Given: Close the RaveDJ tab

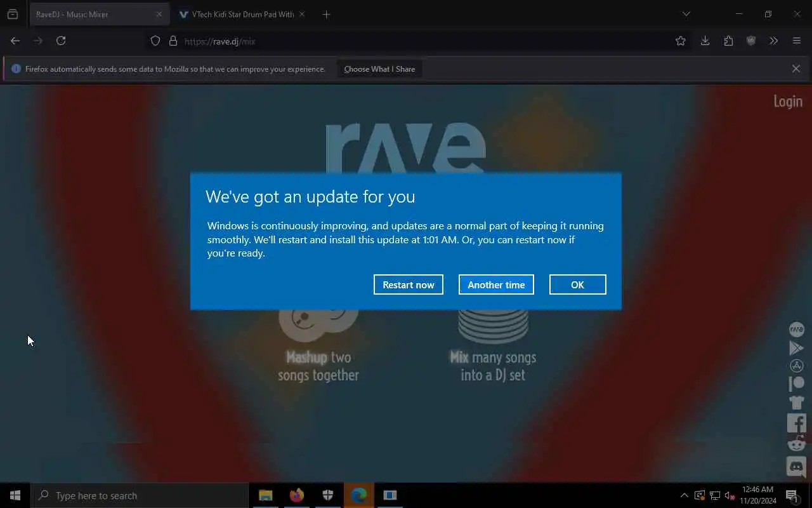Looking at the screenshot, I should 159,14.
